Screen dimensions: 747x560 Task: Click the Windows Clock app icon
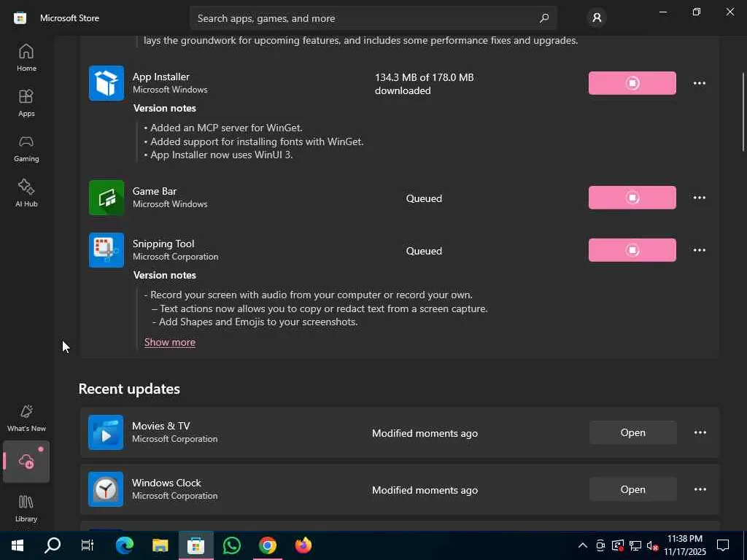106,489
